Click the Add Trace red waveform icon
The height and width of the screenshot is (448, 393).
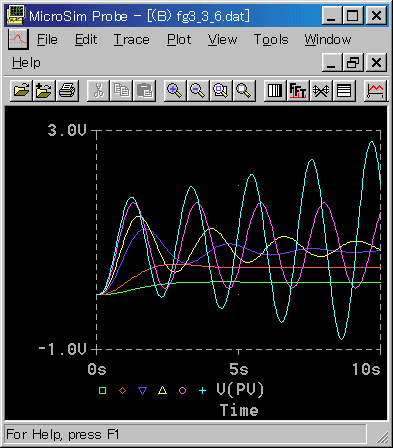pos(376,90)
